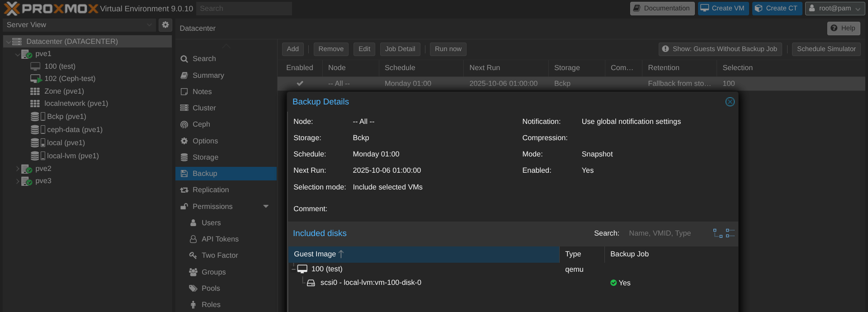Click the Server View settings gear icon
Screen dimensions: 868x312
tap(165, 25)
